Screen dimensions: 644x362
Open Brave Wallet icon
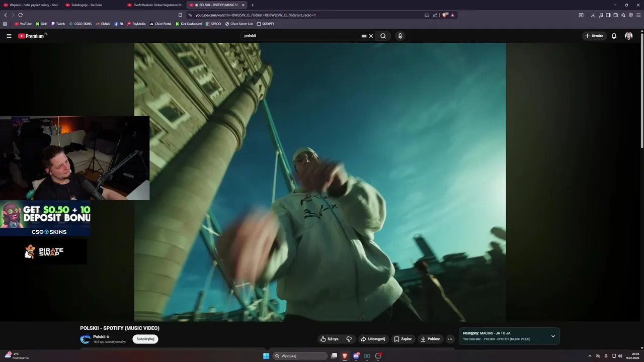(x=616, y=15)
